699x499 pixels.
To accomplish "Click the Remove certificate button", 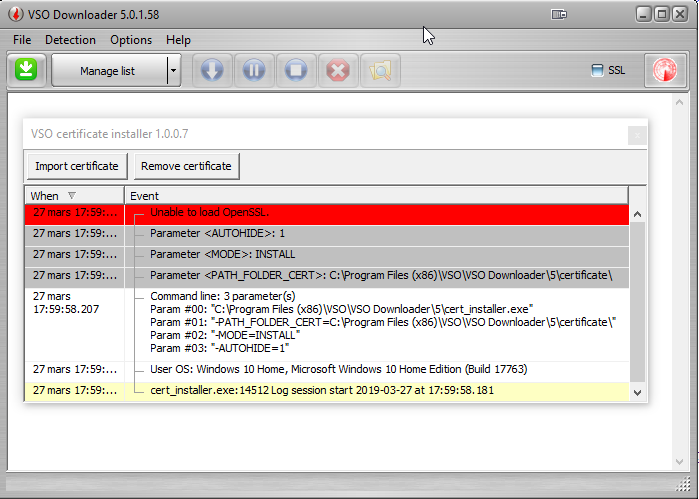I will point(186,166).
